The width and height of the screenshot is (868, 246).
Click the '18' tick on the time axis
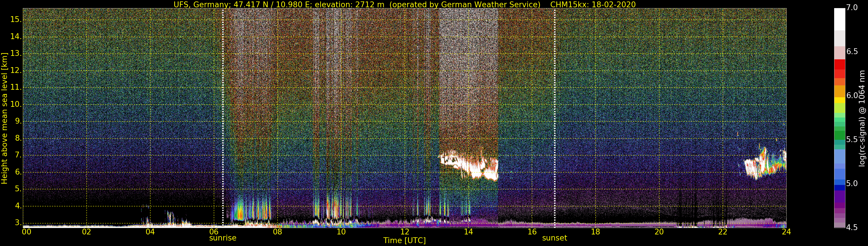point(595,232)
